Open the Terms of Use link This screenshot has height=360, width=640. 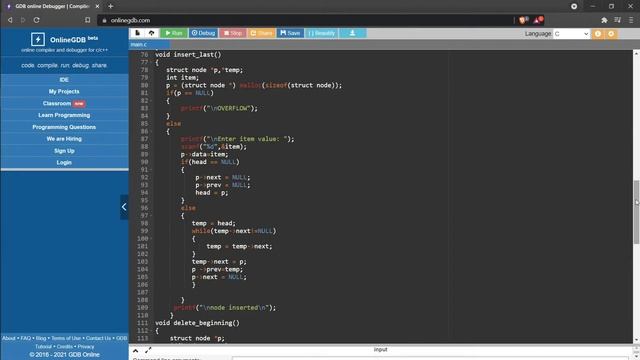pyautogui.click(x=66, y=338)
